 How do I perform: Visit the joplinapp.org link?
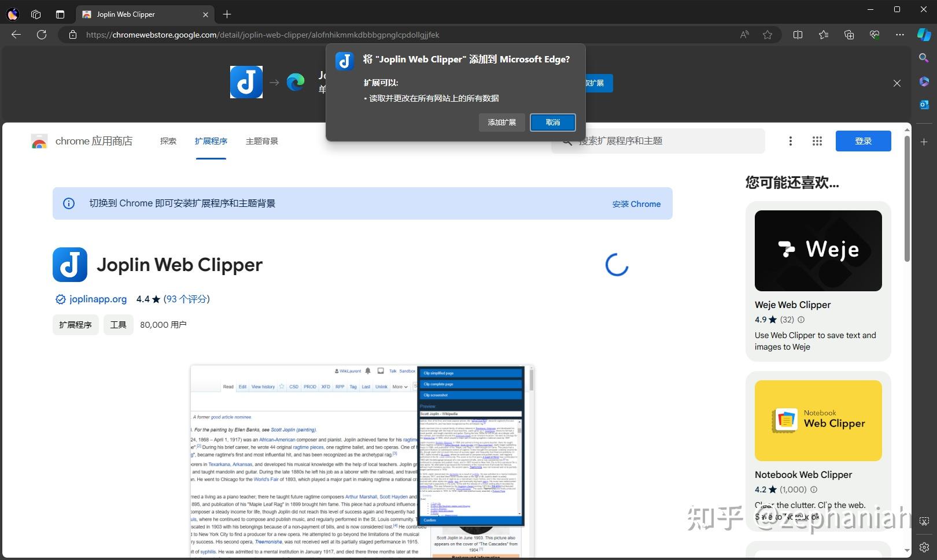coord(97,299)
